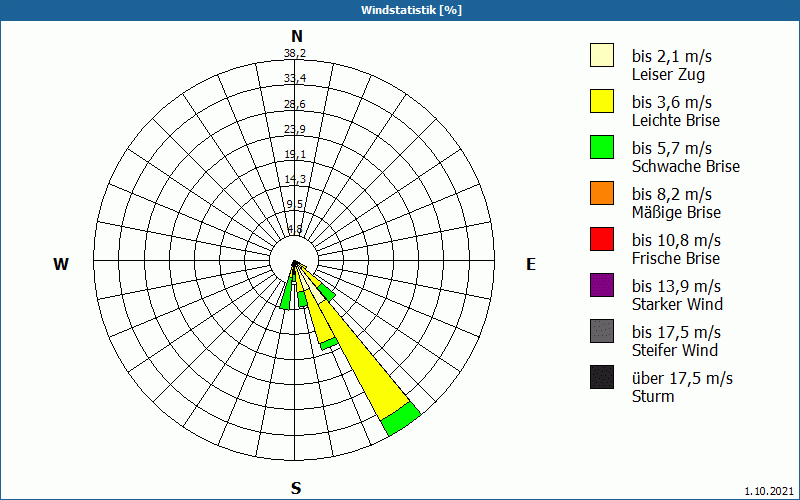Click the 38,2 ring scale label
Viewport: 800px width, 500px height.
tap(295, 53)
